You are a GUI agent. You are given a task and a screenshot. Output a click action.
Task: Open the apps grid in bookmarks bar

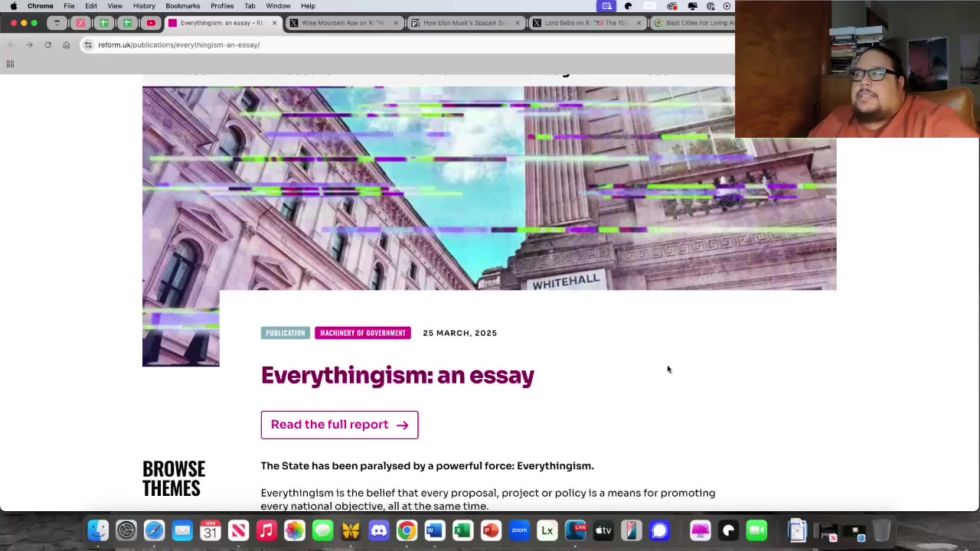pos(10,64)
